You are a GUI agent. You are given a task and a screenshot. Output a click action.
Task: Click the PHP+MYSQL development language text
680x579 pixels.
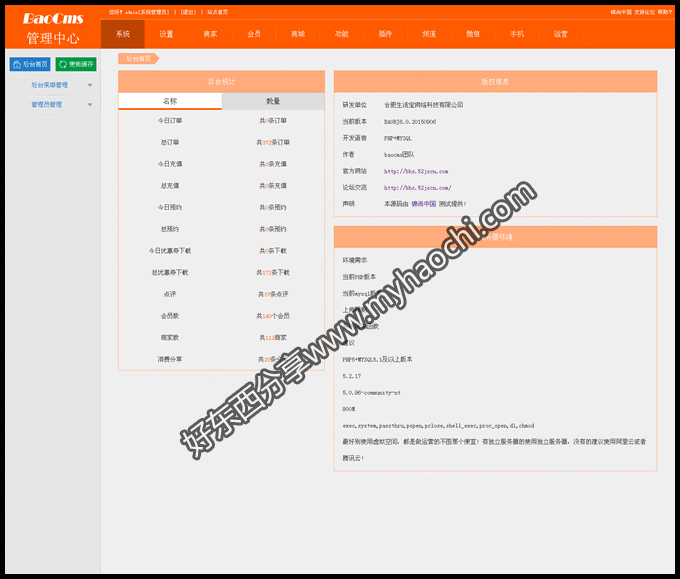coord(398,138)
